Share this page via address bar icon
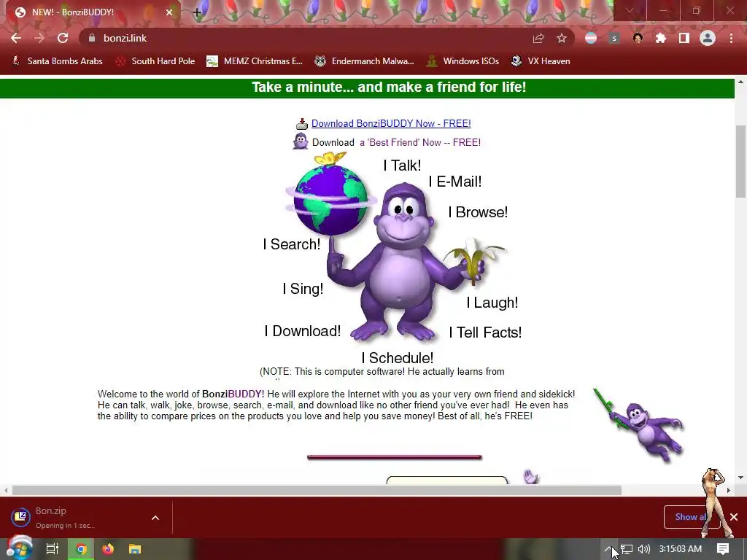 [x=538, y=38]
